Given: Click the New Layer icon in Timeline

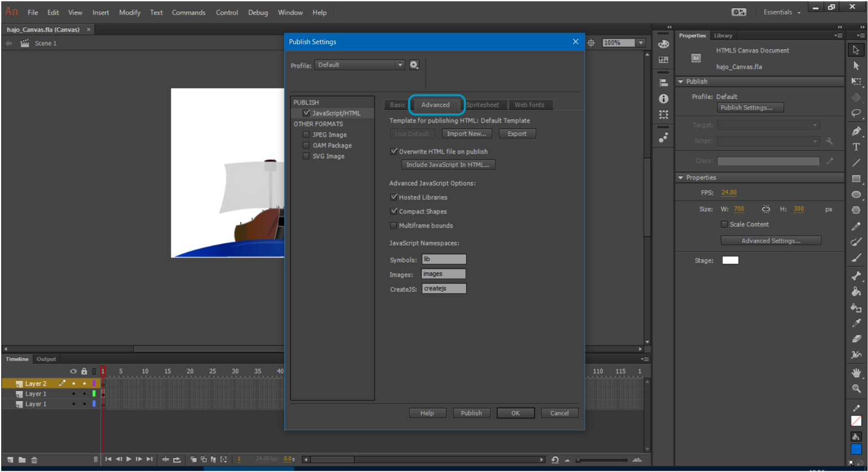Looking at the screenshot, I should point(10,460).
